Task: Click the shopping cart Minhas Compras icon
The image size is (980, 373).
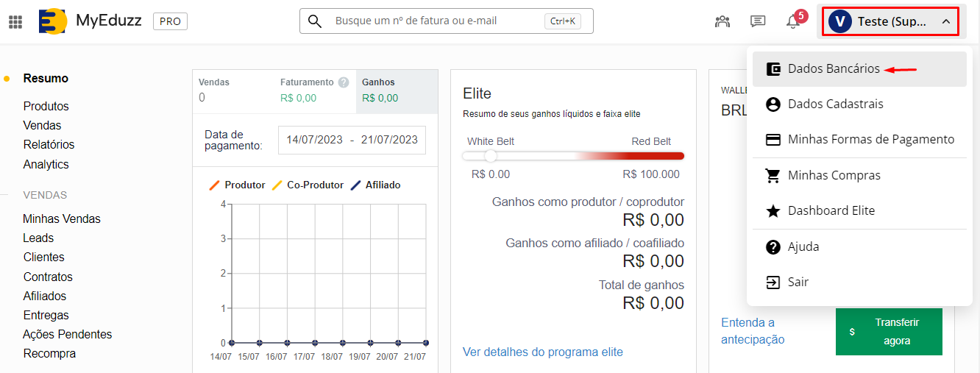Action: (773, 176)
